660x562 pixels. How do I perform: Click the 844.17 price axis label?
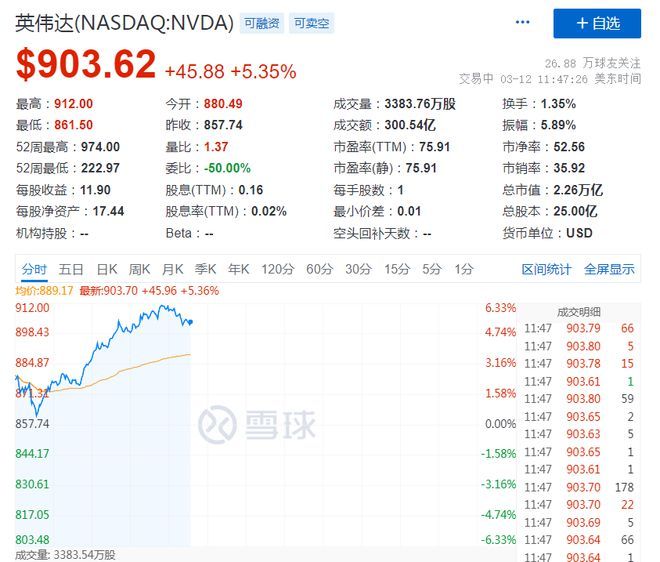point(32,454)
